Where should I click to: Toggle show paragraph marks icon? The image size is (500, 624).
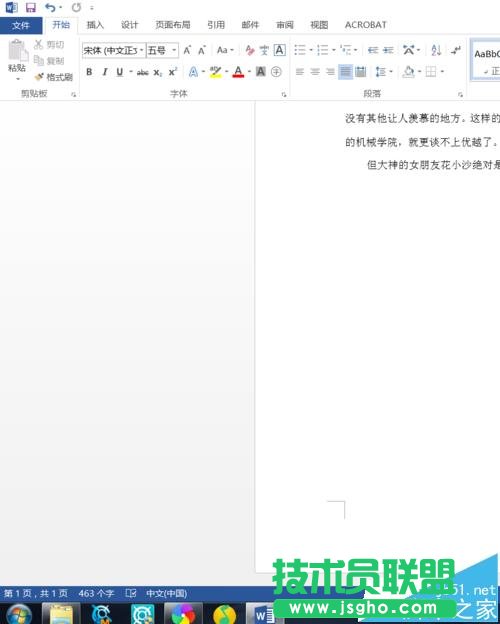click(x=455, y=50)
